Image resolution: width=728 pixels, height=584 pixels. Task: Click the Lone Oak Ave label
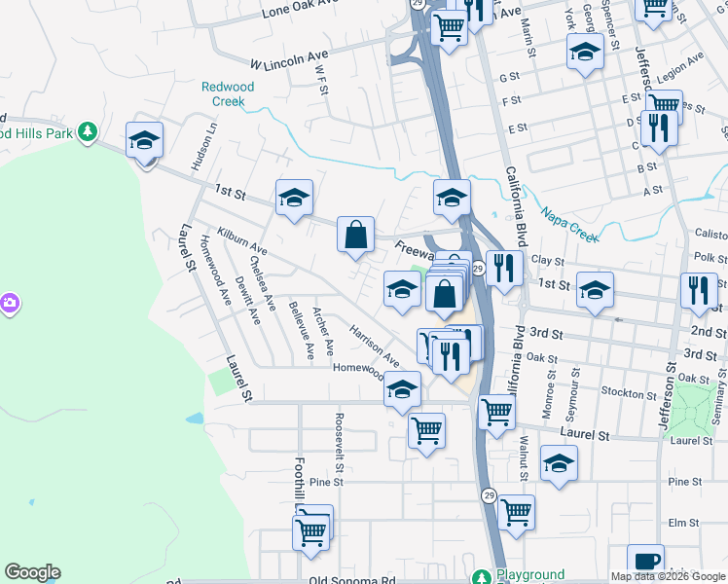click(x=300, y=8)
